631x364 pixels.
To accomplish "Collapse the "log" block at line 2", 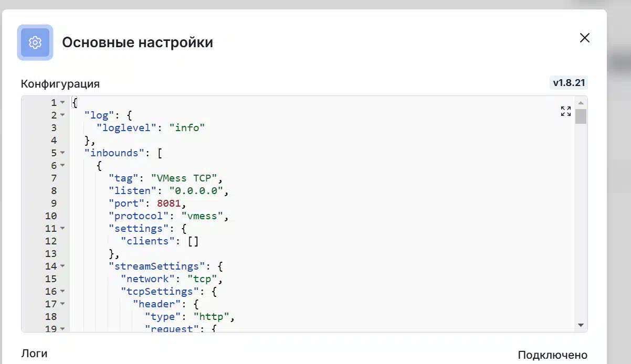I will click(62, 115).
